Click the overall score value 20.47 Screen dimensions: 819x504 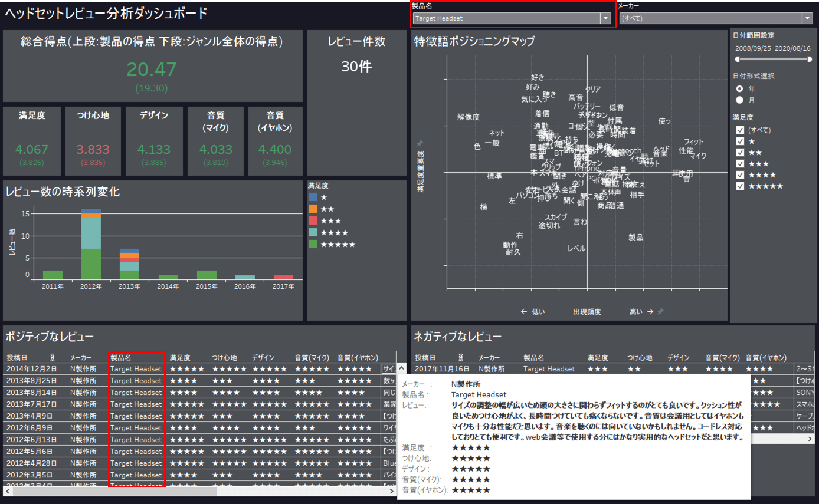[152, 70]
